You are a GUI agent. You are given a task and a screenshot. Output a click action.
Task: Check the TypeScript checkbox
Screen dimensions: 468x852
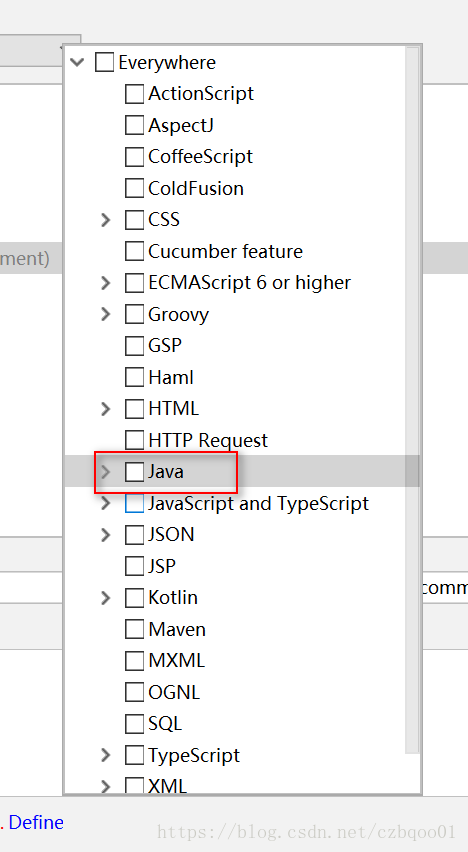[134, 755]
